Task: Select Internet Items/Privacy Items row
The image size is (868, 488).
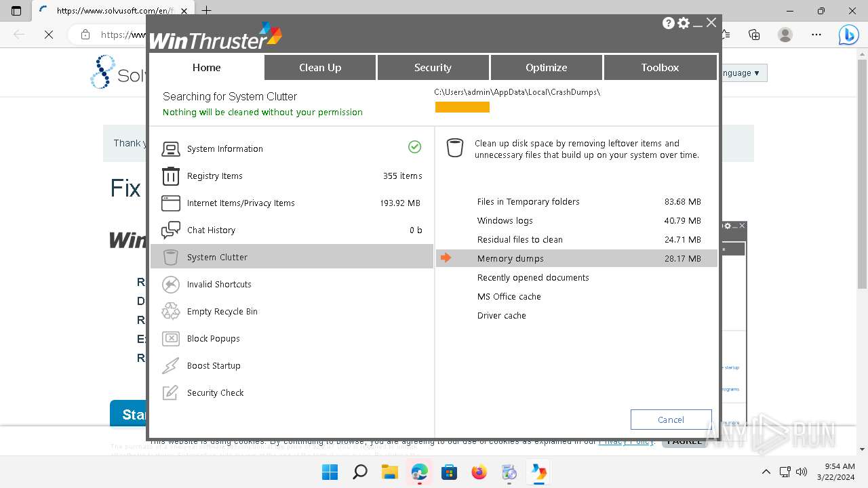Action: 292,203
